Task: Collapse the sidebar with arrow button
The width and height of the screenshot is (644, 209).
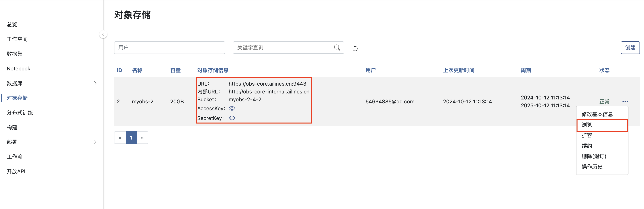Action: (x=103, y=34)
